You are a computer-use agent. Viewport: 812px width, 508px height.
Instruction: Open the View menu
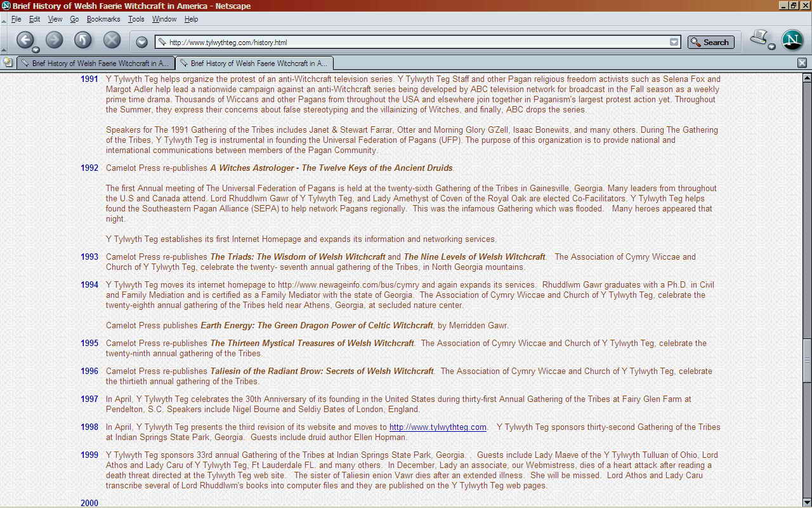pyautogui.click(x=55, y=19)
